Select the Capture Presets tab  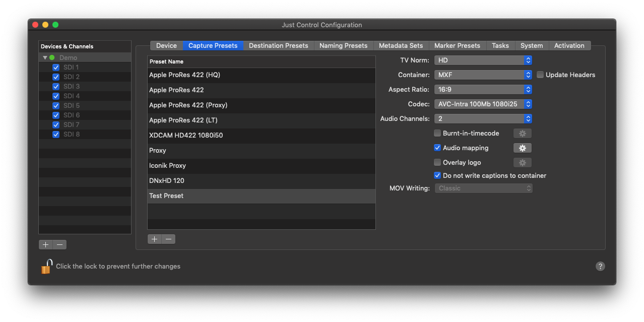[x=213, y=46]
